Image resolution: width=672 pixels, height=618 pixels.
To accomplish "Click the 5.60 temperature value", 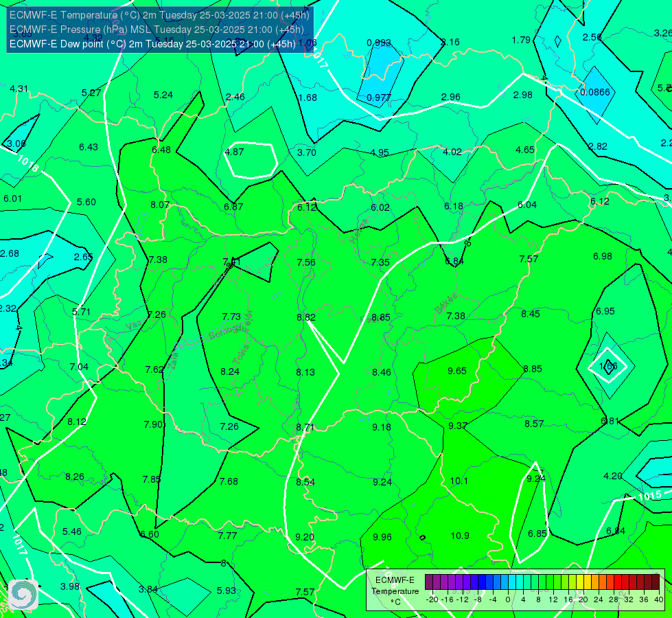I will pos(86,202).
